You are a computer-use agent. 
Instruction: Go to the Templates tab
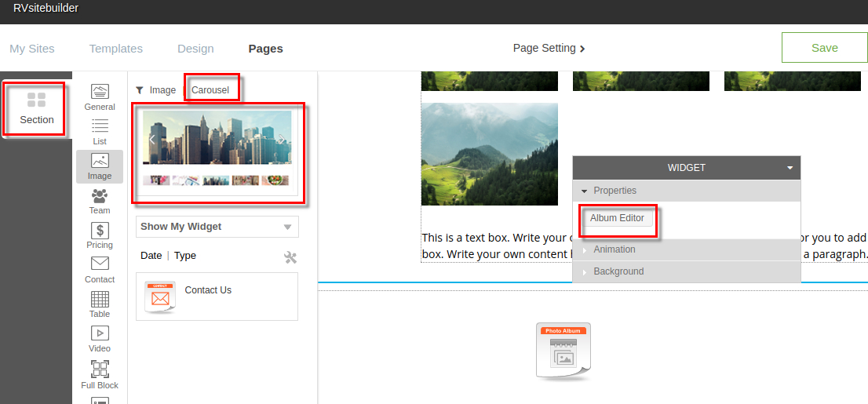(x=116, y=49)
